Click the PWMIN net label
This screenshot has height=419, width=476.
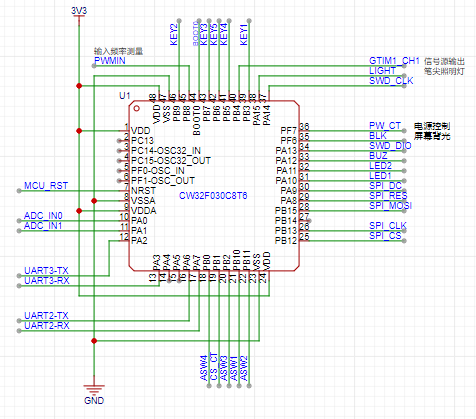[110, 61]
